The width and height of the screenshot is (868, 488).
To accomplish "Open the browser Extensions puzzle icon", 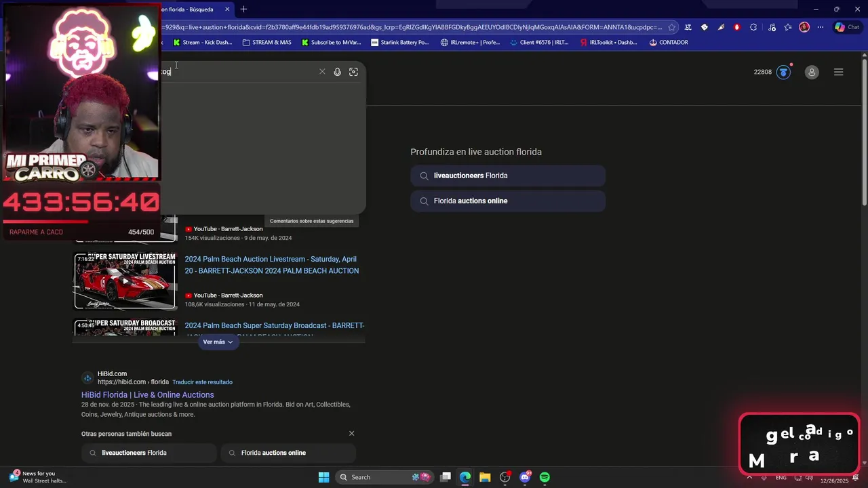I will pos(753,27).
